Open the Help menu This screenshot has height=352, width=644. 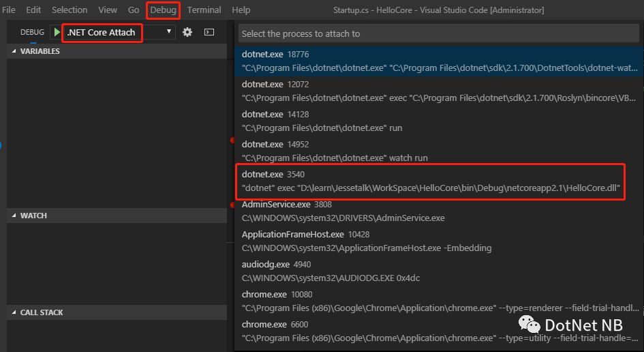[x=241, y=10]
